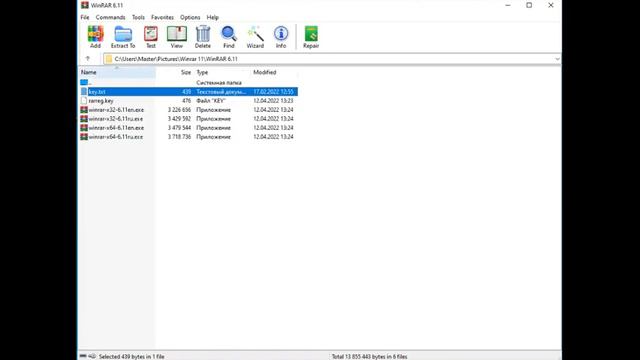
Task: Click the size value 3 718 736
Action: tap(179, 137)
